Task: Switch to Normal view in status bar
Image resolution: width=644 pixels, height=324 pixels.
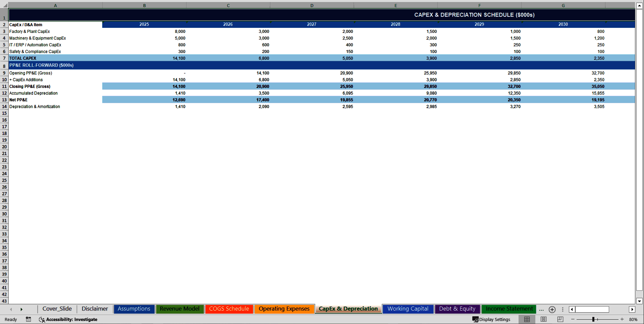Action: [527, 319]
